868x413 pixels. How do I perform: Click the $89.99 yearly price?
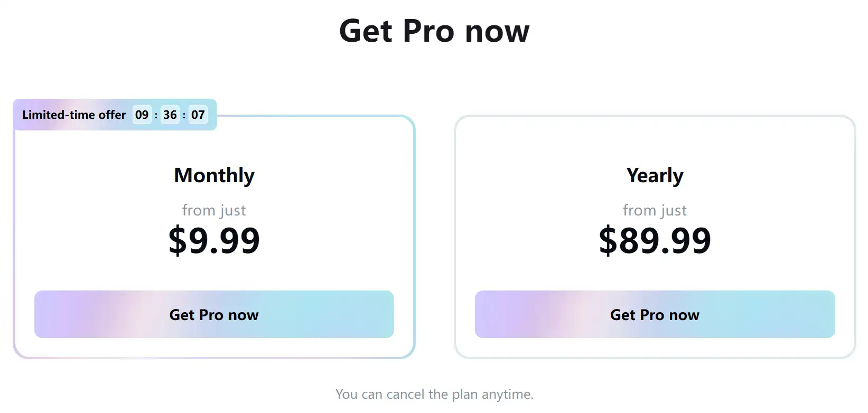coord(655,240)
